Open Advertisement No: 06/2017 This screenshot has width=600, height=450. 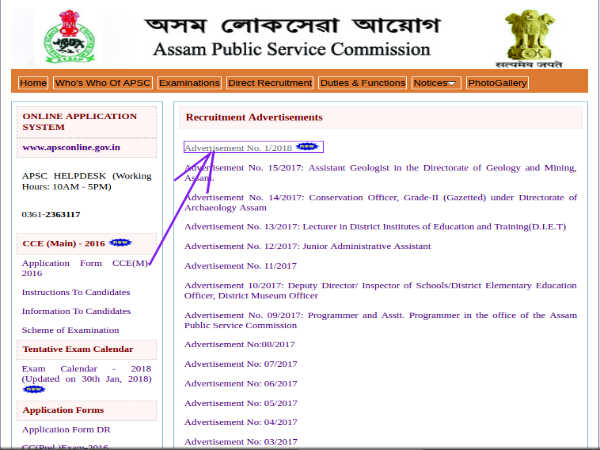[x=241, y=383]
